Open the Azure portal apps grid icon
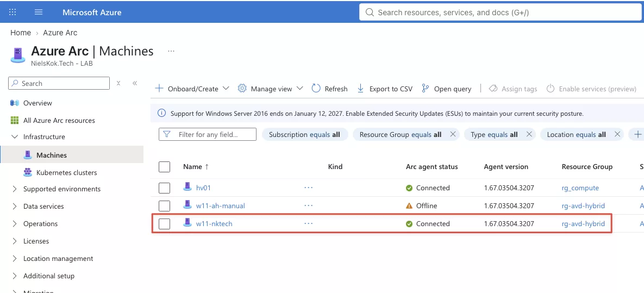This screenshot has height=293, width=644. 12,12
